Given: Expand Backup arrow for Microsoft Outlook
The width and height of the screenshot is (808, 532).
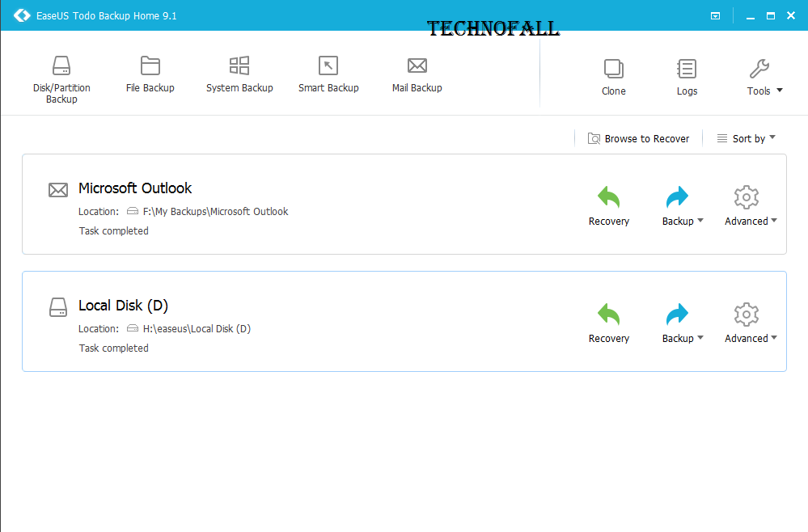Looking at the screenshot, I should (700, 221).
